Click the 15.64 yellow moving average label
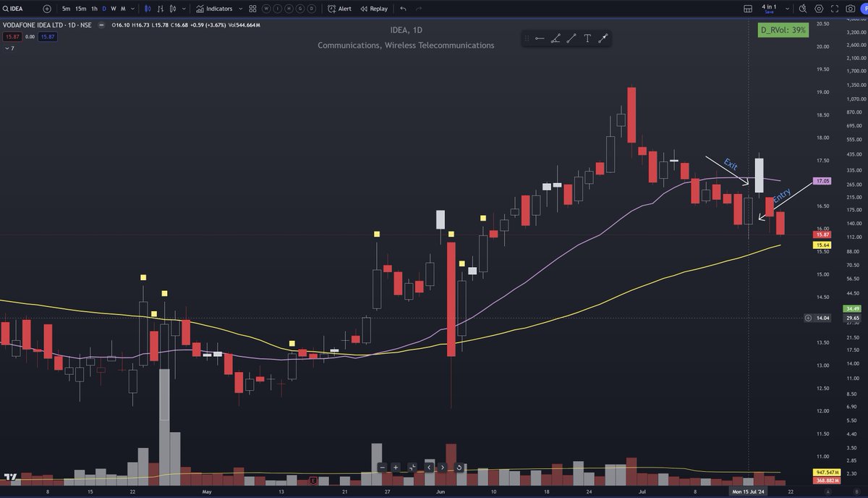The image size is (868, 498). 821,245
